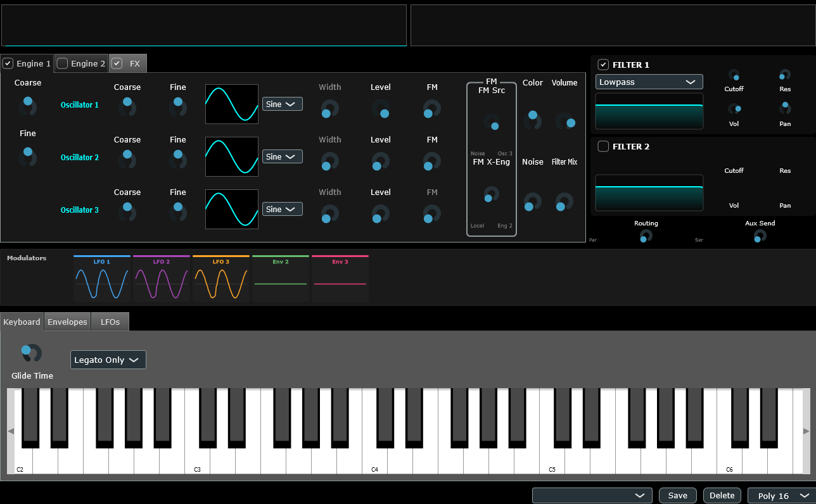
Task: Switch to the LFOs tab
Action: click(x=110, y=322)
